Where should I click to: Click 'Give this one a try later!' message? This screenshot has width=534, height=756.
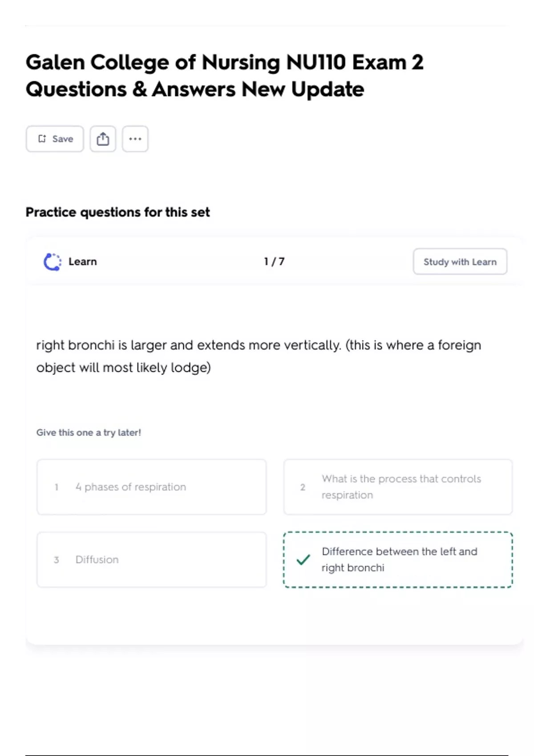click(x=89, y=432)
